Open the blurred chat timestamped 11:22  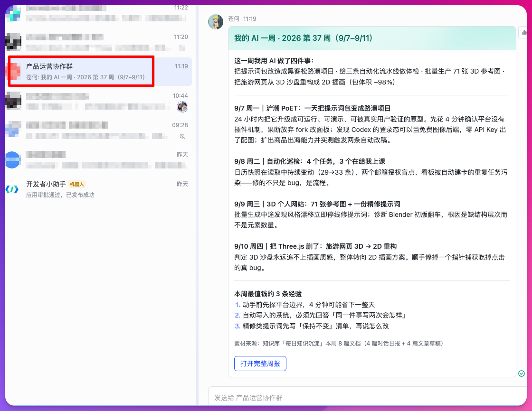pyautogui.click(x=99, y=14)
